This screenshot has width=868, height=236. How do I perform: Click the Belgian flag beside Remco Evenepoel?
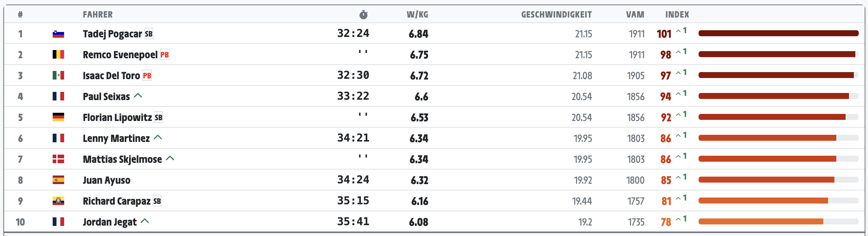pos(58,55)
